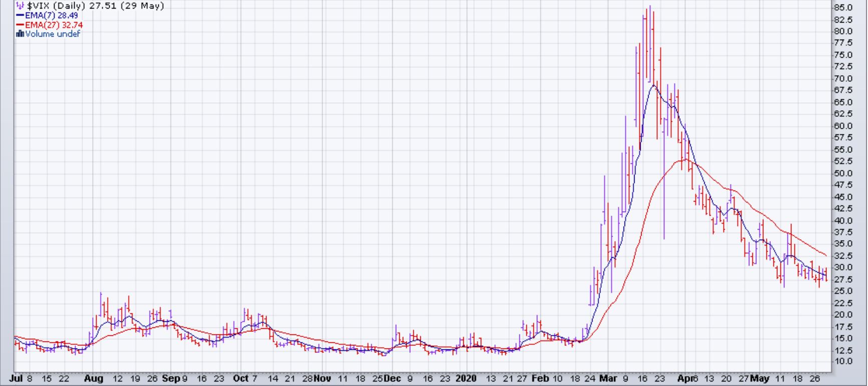This screenshot has height=386, width=868.
Task: Click the 2020 year label on date axis
Action: [x=466, y=378]
